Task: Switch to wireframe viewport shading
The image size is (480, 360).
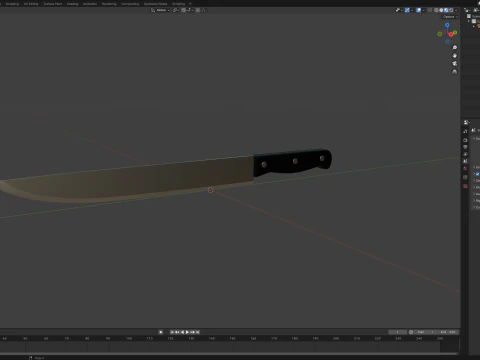Action: [436, 10]
